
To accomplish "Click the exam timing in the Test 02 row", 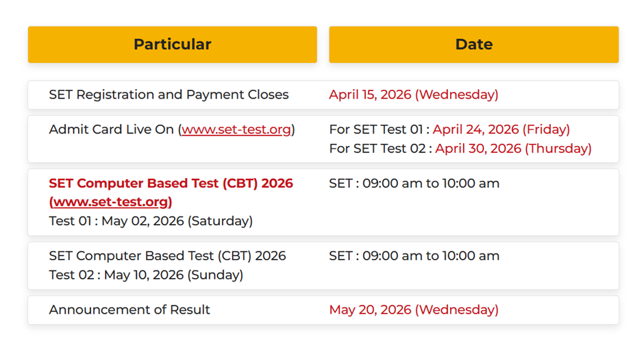I will [414, 255].
